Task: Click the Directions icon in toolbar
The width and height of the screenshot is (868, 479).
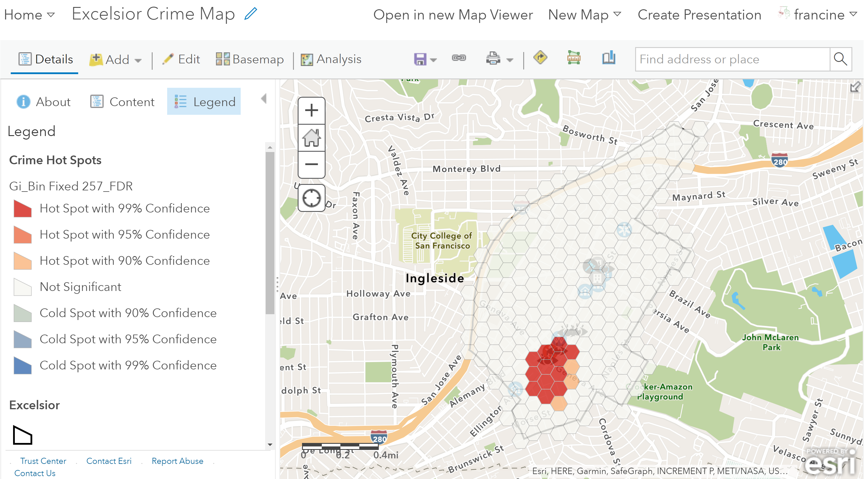Action: tap(540, 58)
